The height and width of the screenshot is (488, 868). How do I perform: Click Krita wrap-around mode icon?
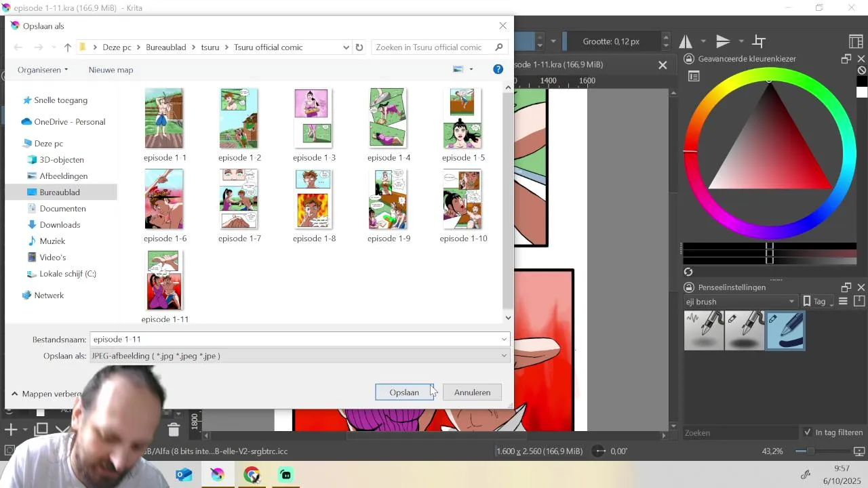click(759, 41)
